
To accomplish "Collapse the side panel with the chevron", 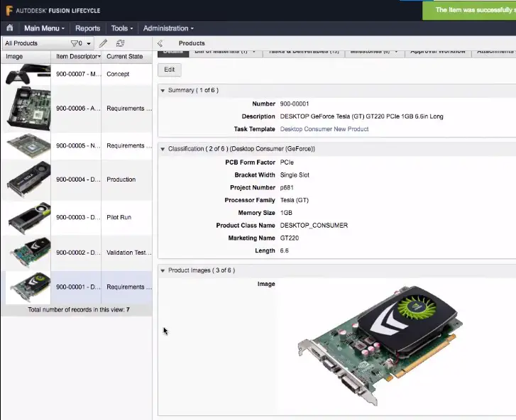I will pos(160,43).
